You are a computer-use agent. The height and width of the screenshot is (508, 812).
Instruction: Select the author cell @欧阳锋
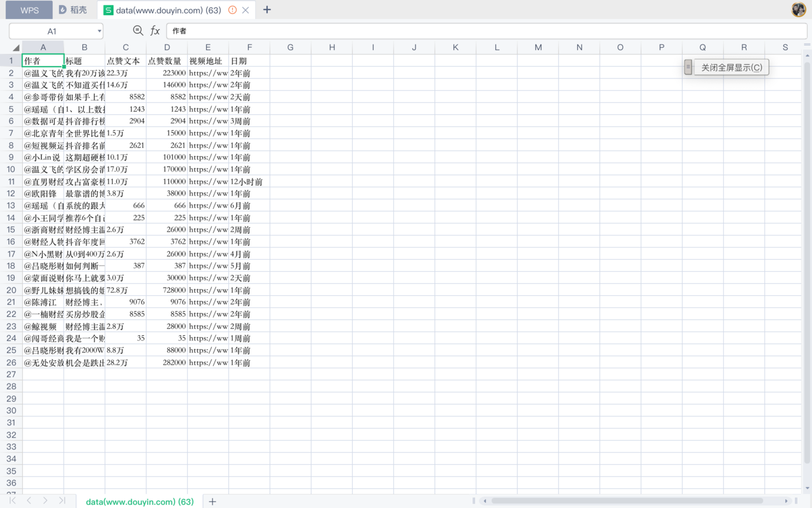[x=43, y=194]
